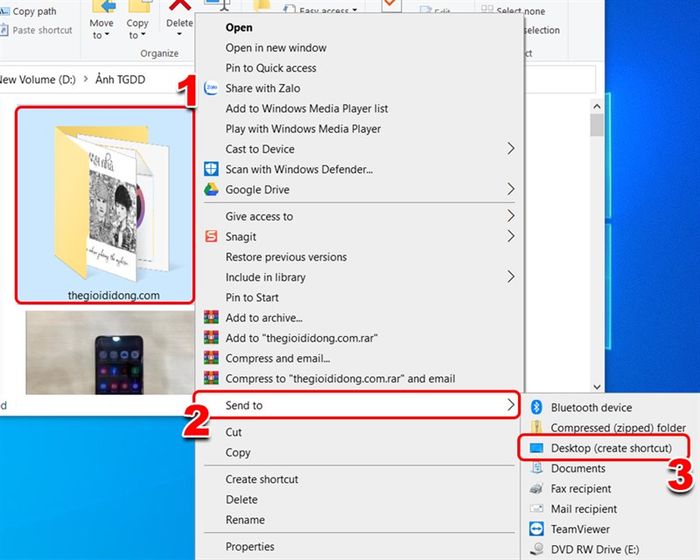Select Restore previous versions
700x560 pixels.
360,257
